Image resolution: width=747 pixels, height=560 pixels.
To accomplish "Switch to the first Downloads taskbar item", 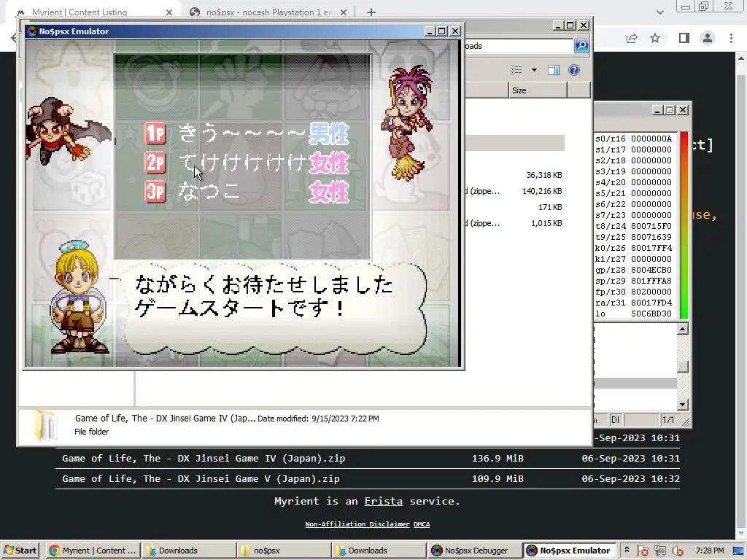I will click(189, 551).
